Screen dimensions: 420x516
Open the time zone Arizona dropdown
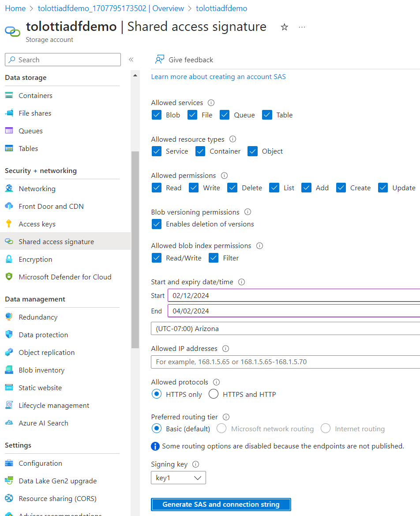tap(285, 328)
